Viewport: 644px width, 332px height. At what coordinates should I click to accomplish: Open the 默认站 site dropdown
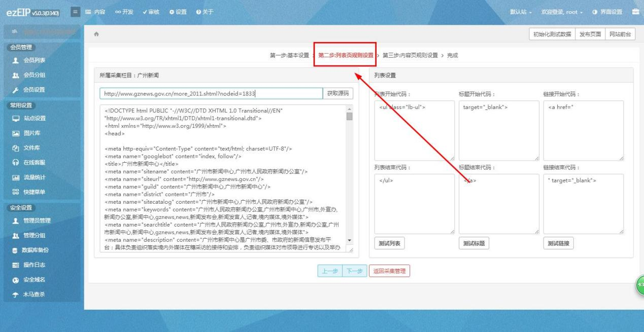pos(520,12)
